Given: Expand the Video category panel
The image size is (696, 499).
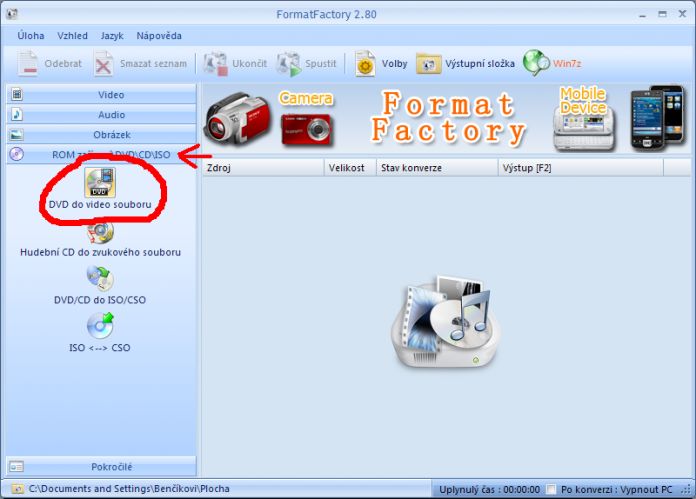Looking at the screenshot, I should pyautogui.click(x=101, y=94).
